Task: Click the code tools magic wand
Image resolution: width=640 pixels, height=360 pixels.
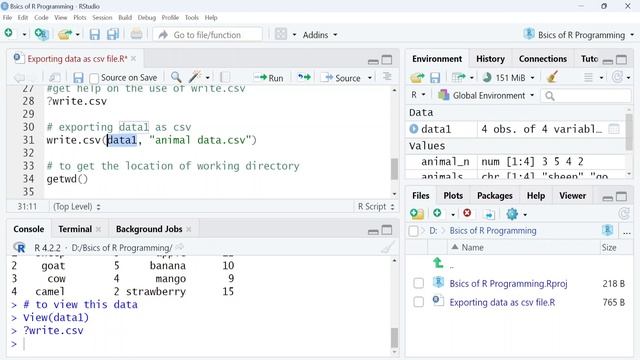Action: tap(195, 77)
